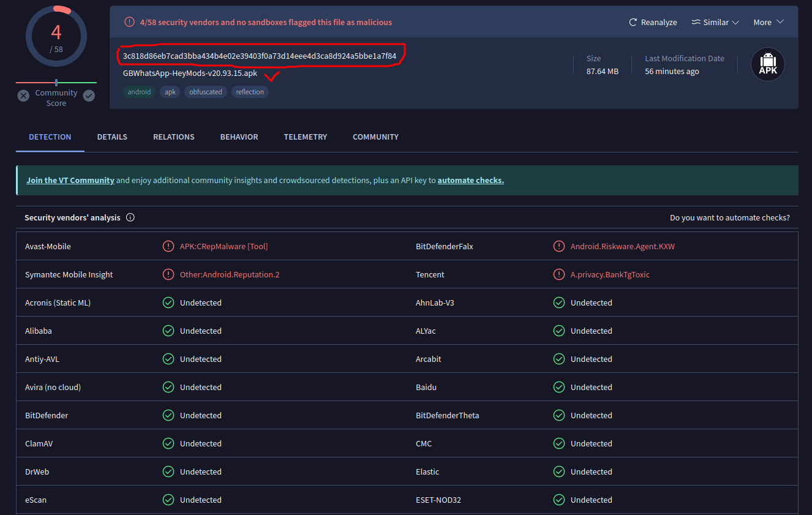Viewport: 812px width, 515px height.
Task: Click the AhnLab-V3 green check icon
Action: coord(559,303)
